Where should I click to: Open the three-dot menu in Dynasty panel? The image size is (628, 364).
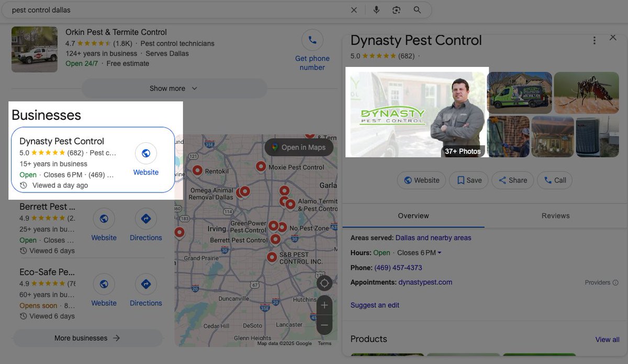(x=594, y=40)
